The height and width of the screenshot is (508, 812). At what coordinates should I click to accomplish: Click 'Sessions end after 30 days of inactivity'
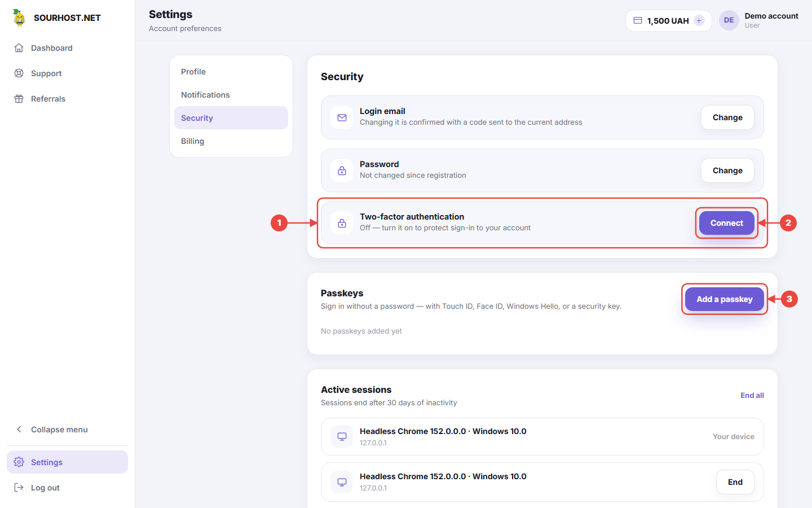(x=389, y=402)
